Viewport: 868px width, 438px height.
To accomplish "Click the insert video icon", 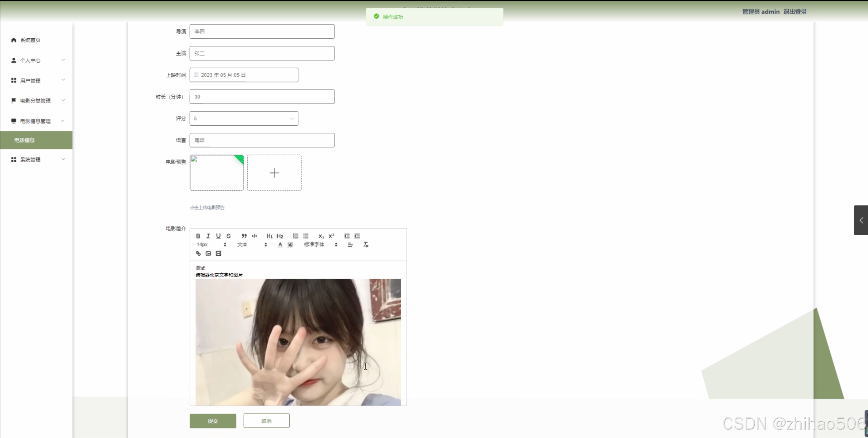I will point(218,253).
